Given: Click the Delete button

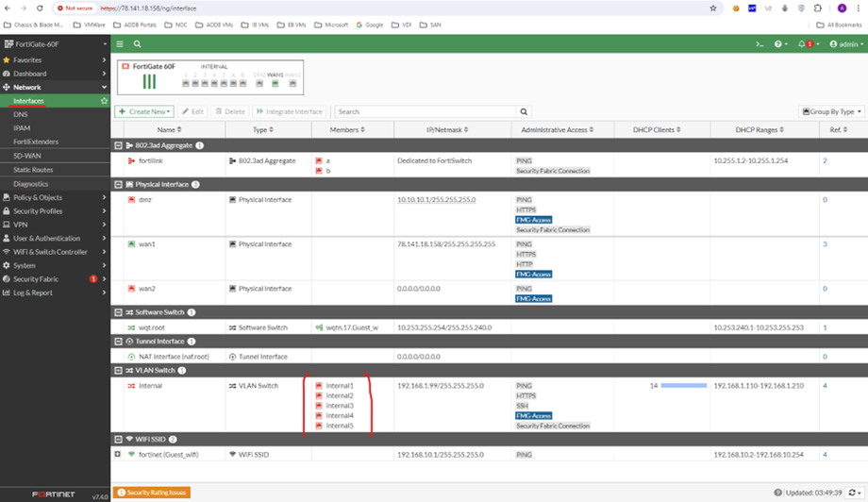Looking at the screenshot, I should coord(230,111).
